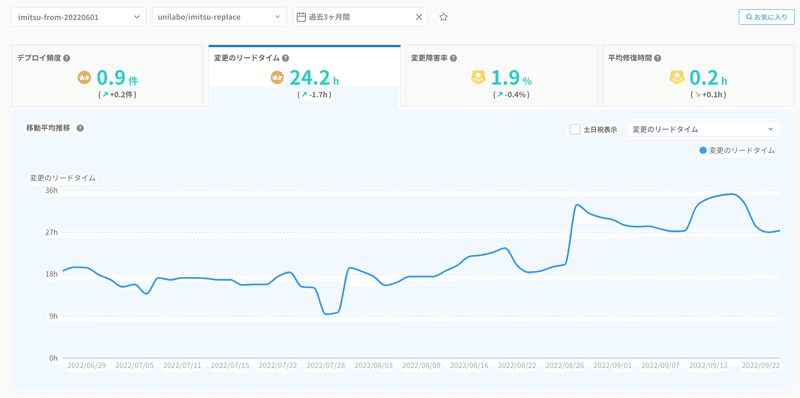800x398 pixels.
Task: Click the お気に入り button
Action: click(766, 17)
